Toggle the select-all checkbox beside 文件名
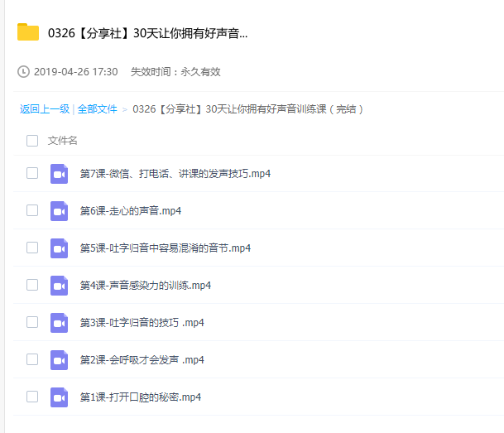The height and width of the screenshot is (433, 504). point(32,141)
